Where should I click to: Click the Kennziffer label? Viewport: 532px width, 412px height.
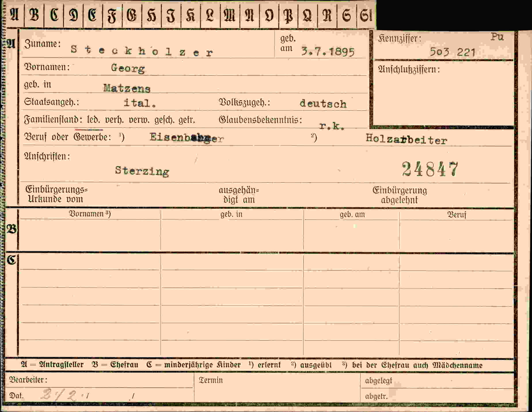(x=399, y=38)
